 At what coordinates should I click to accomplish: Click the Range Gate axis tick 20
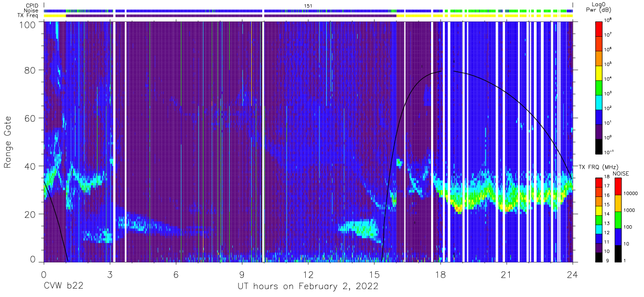(30, 214)
